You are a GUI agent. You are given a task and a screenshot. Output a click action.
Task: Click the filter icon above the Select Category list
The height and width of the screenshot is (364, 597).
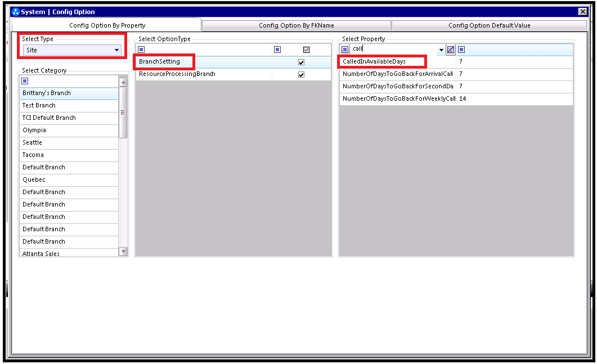(25, 81)
